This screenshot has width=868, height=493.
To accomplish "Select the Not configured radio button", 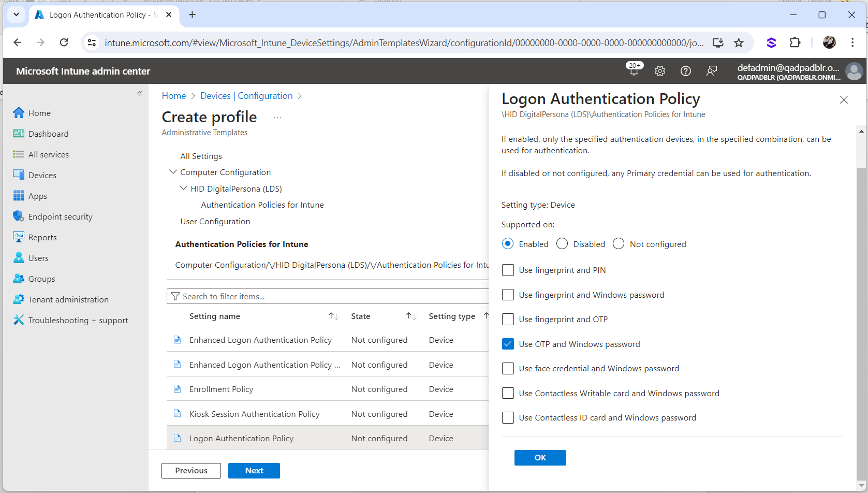I will pyautogui.click(x=619, y=243).
